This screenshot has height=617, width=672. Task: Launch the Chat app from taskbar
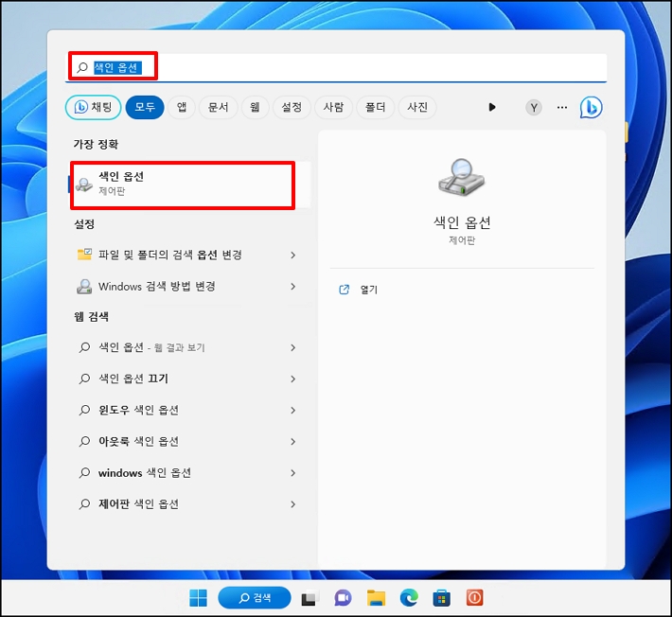click(x=343, y=598)
